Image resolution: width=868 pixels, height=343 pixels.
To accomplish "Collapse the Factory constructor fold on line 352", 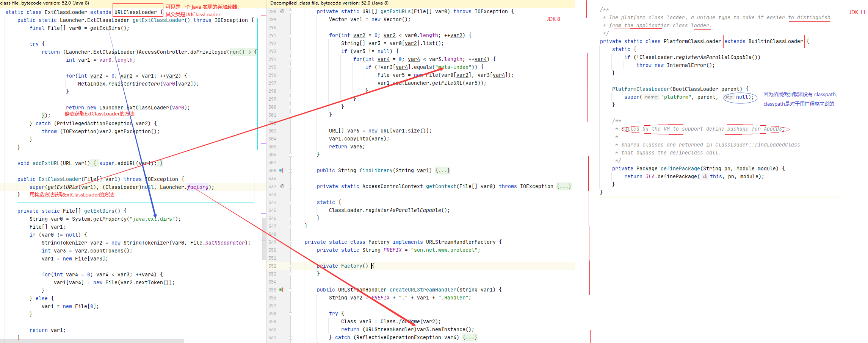I will (x=291, y=266).
